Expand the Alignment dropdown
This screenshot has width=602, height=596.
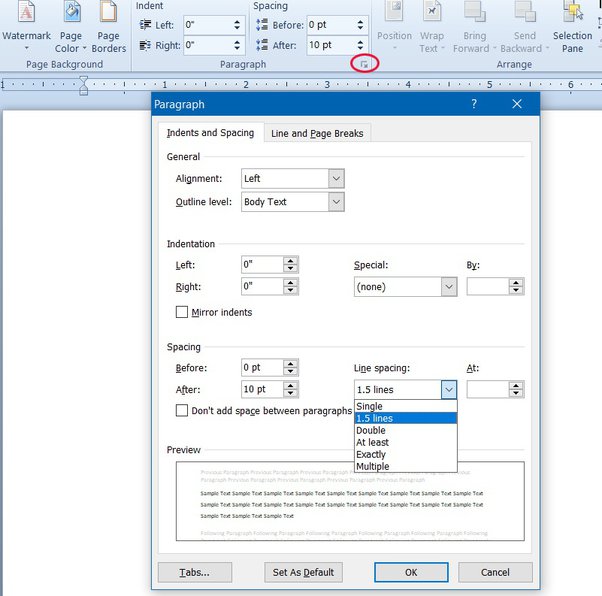tap(336, 179)
